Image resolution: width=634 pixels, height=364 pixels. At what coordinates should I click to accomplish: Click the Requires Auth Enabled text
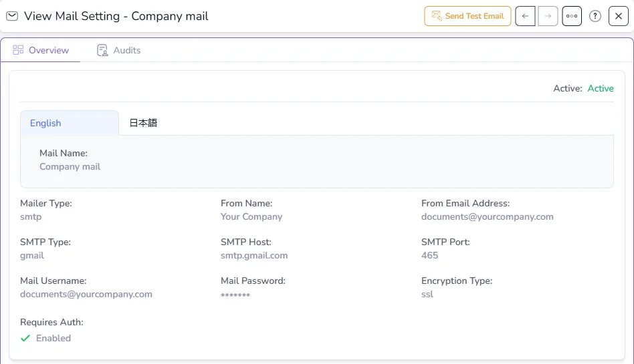(54, 338)
